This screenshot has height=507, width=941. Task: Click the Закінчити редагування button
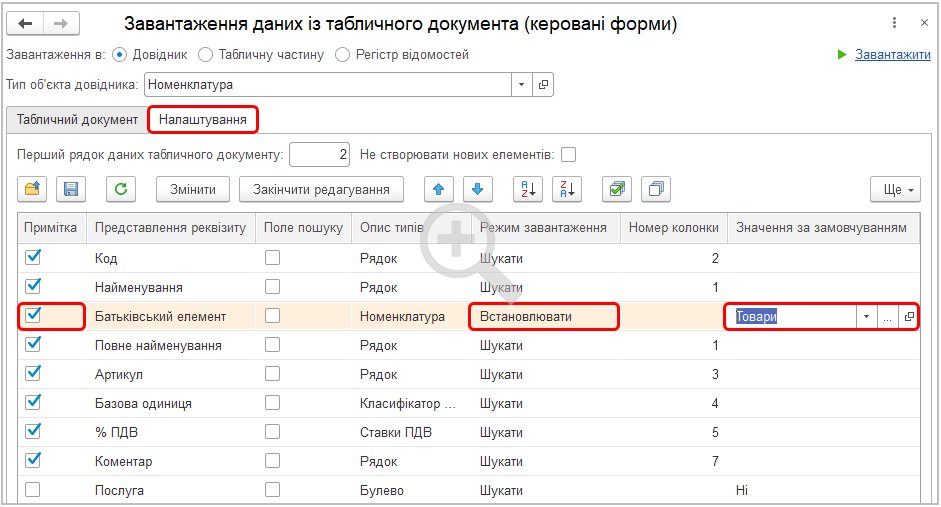point(321,190)
